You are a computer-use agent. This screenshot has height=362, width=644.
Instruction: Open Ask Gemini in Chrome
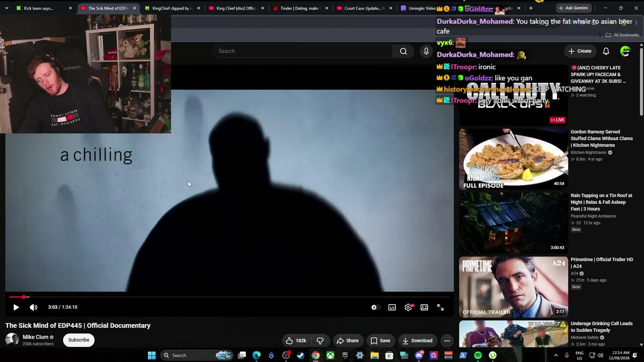click(573, 8)
